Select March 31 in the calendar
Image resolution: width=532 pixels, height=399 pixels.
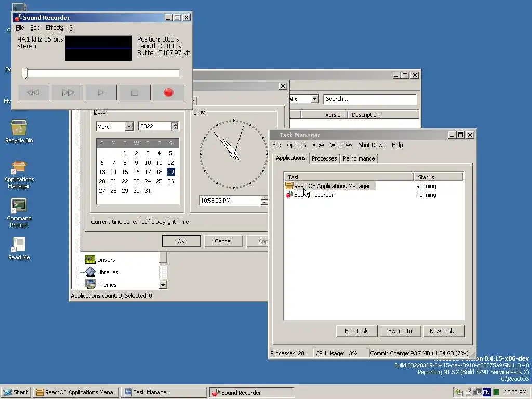tap(148, 191)
